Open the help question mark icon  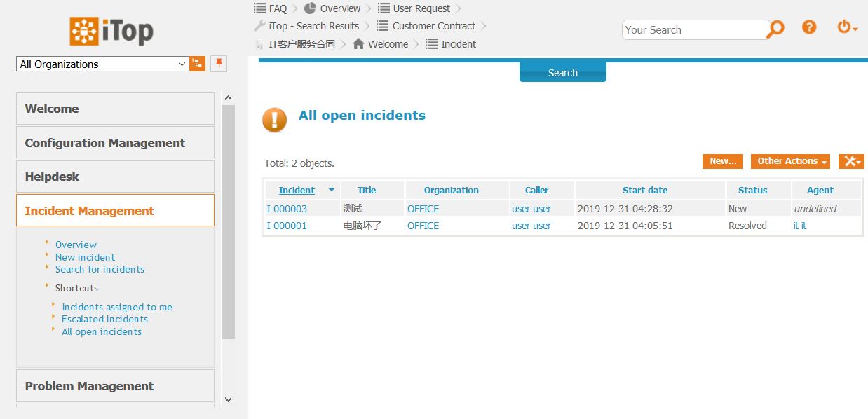point(809,27)
